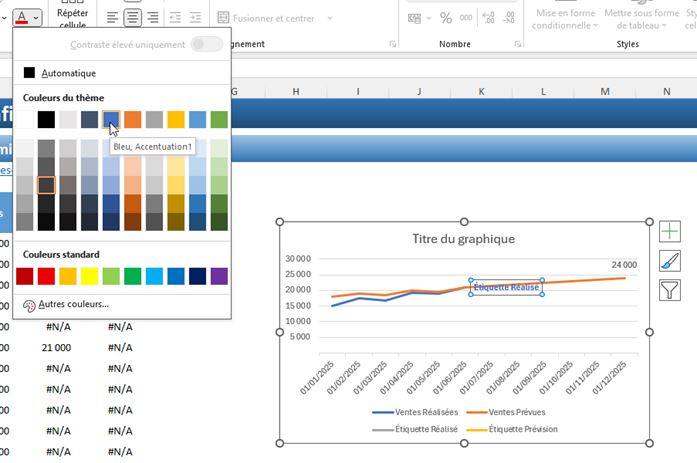
Task: Click the cell containing 21 000
Action: click(x=56, y=347)
